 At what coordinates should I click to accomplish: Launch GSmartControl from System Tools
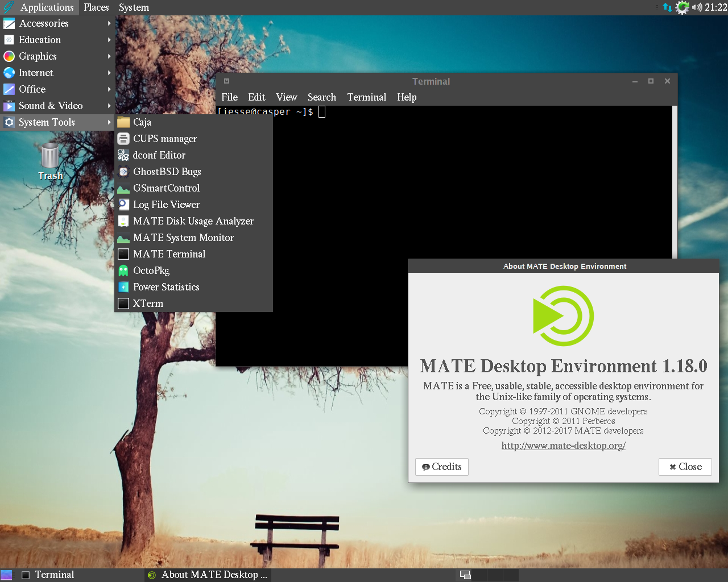[166, 188]
